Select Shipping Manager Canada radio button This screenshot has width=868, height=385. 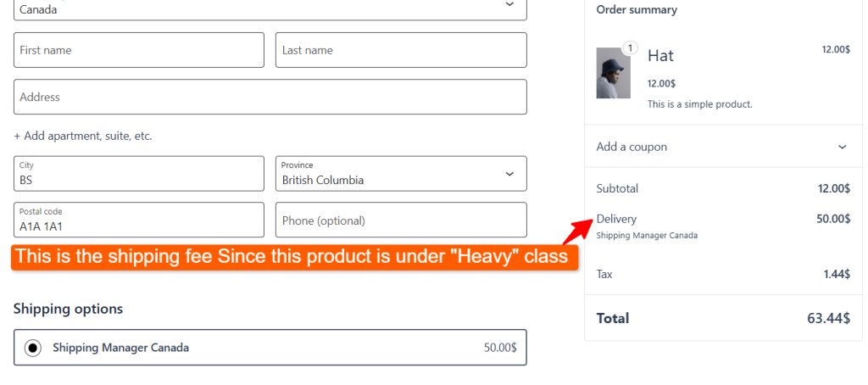point(33,348)
